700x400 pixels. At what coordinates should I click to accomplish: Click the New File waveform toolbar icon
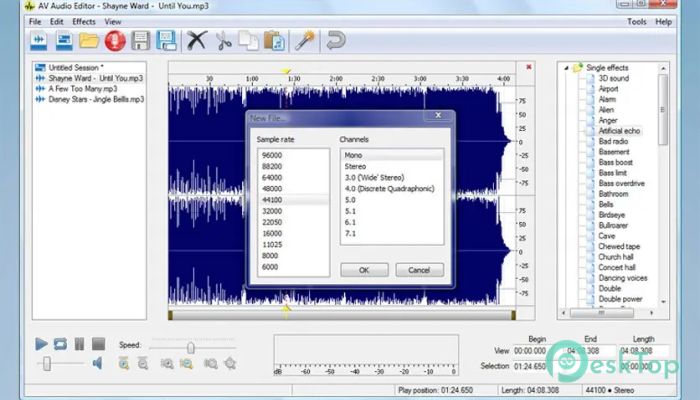coord(39,41)
